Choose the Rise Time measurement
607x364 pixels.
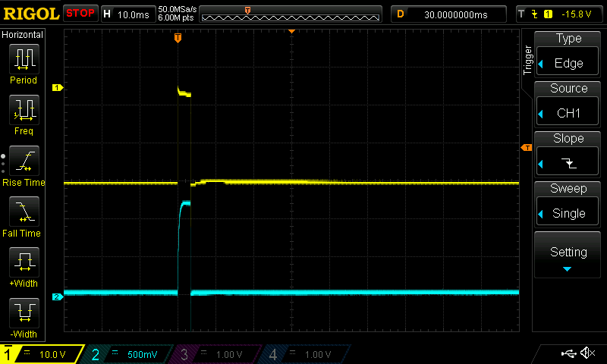[23, 165]
